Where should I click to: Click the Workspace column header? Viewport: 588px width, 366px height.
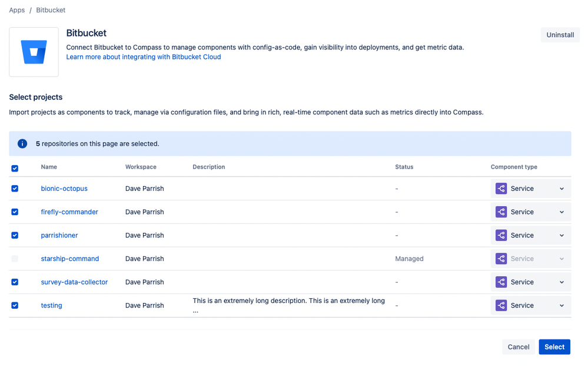(141, 167)
